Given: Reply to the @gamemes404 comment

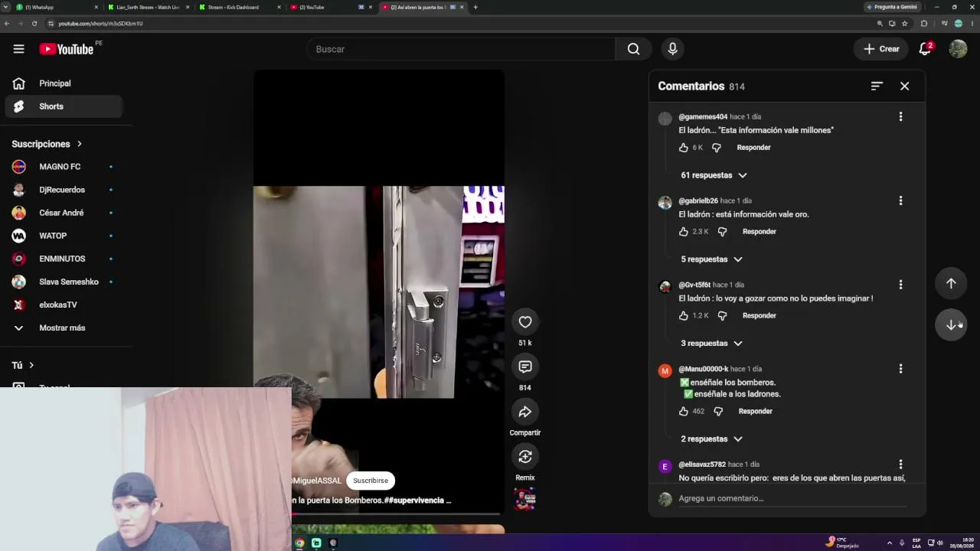Looking at the screenshot, I should point(753,148).
